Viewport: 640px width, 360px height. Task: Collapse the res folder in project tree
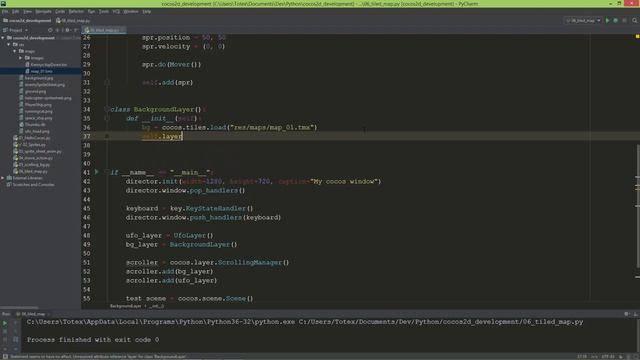[x=9, y=44]
